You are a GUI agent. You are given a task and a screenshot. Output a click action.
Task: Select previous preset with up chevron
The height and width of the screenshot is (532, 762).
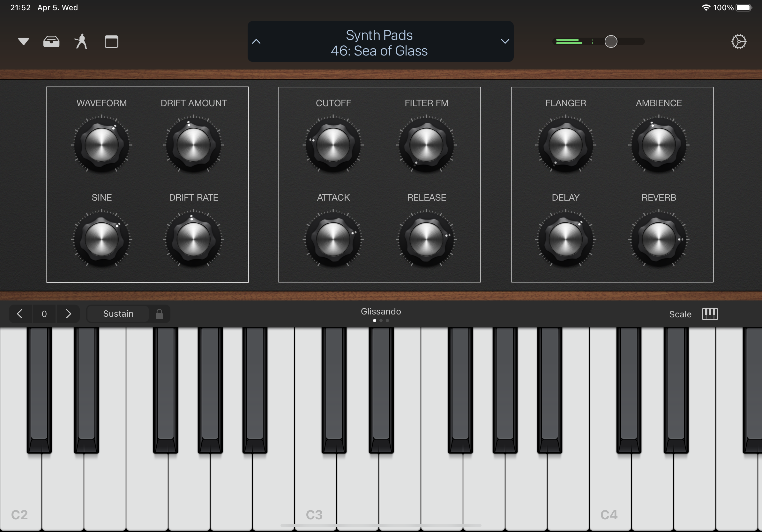[x=257, y=42]
